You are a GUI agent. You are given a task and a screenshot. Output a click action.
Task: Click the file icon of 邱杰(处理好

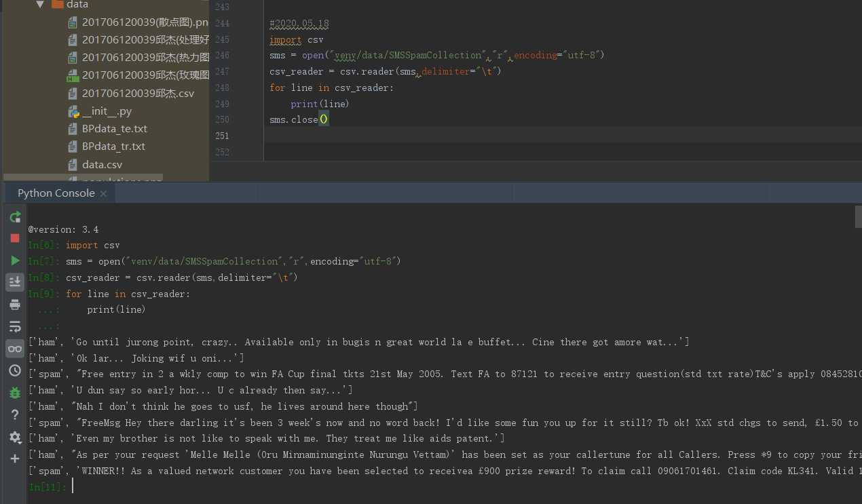pos(73,39)
